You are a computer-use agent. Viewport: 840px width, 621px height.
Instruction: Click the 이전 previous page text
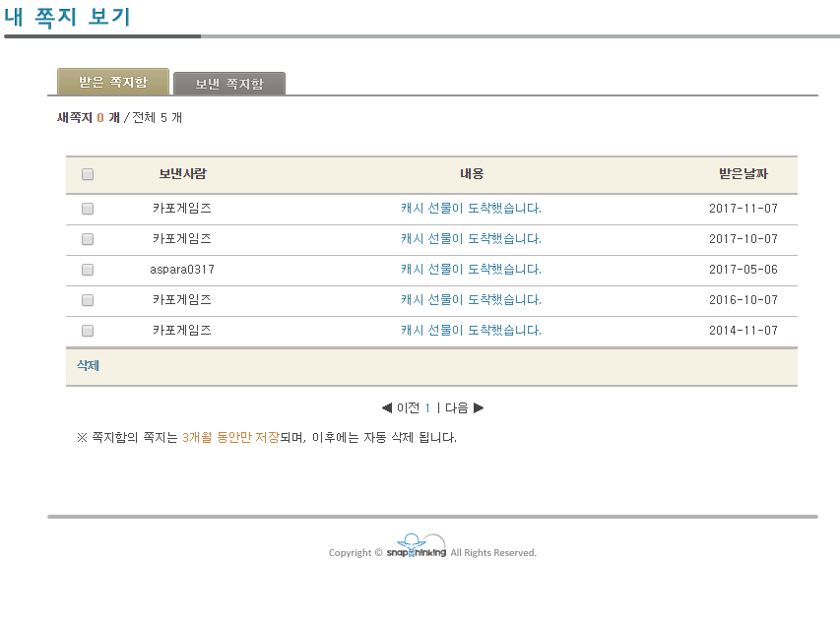tap(409, 408)
